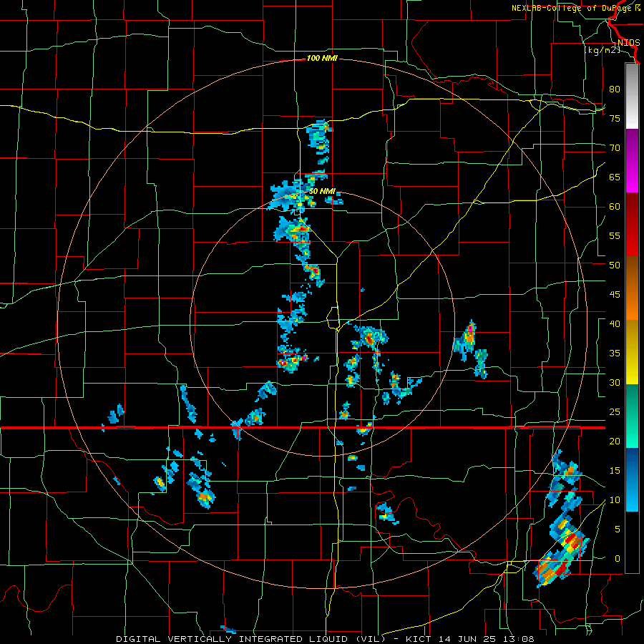This screenshot has height=644, width=644.
Task: Click the scale value 70
Action: 615,148
